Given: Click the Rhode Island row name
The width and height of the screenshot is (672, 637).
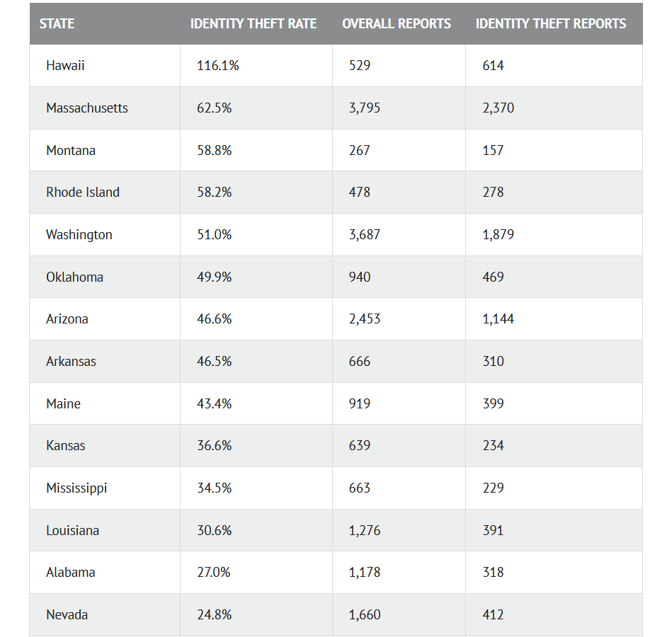Looking at the screenshot, I should [83, 193].
